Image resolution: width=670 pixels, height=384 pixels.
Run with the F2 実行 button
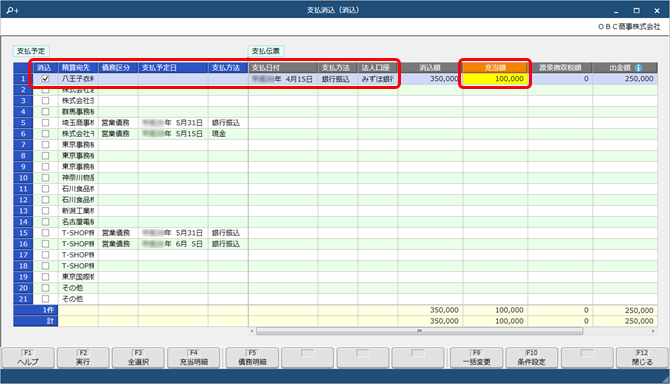83,358
